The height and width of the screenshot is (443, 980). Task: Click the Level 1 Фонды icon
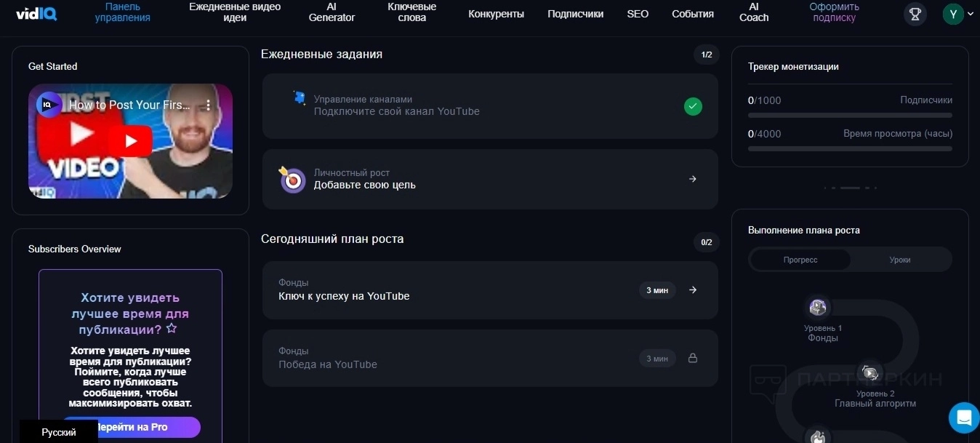pos(818,308)
